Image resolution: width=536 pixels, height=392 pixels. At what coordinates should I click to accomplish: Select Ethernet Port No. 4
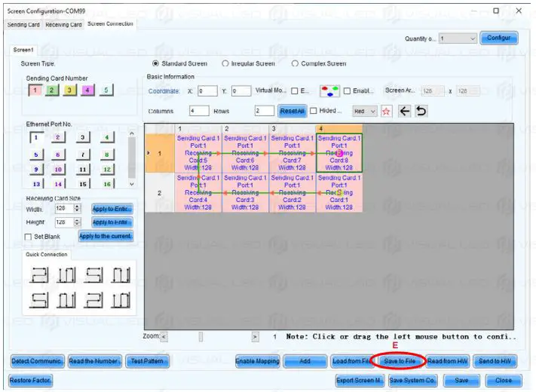(107, 137)
